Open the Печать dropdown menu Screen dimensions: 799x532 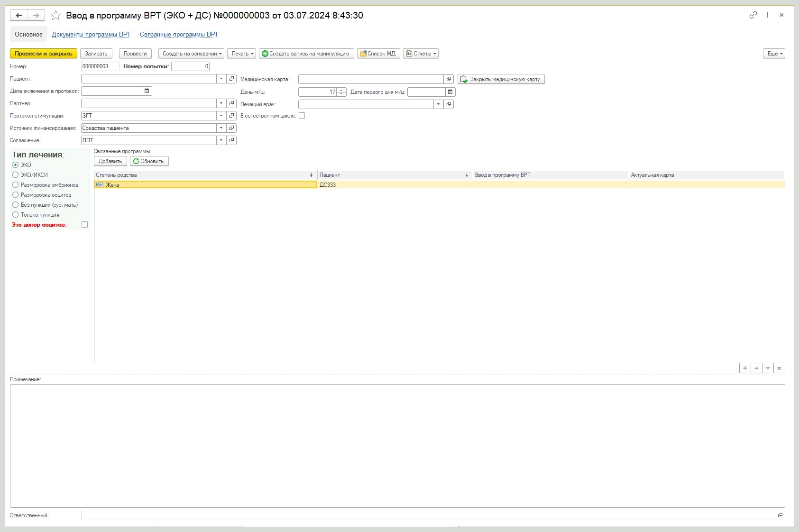tap(242, 54)
